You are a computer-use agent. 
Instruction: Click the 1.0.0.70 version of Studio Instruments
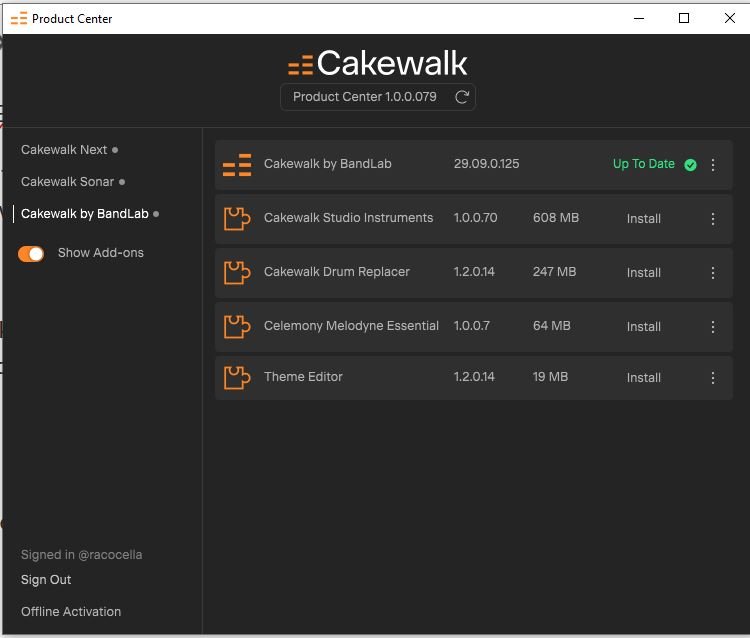click(475, 218)
